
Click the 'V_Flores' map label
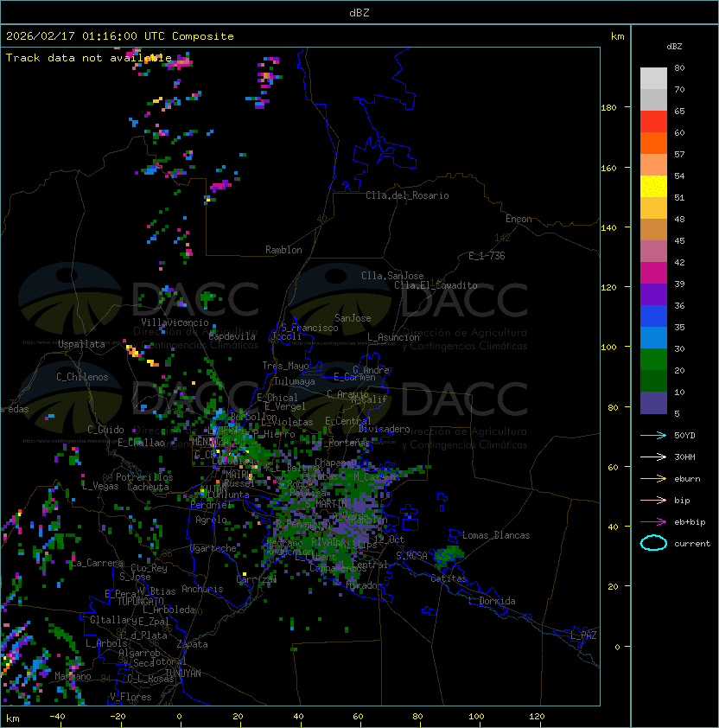point(130,697)
